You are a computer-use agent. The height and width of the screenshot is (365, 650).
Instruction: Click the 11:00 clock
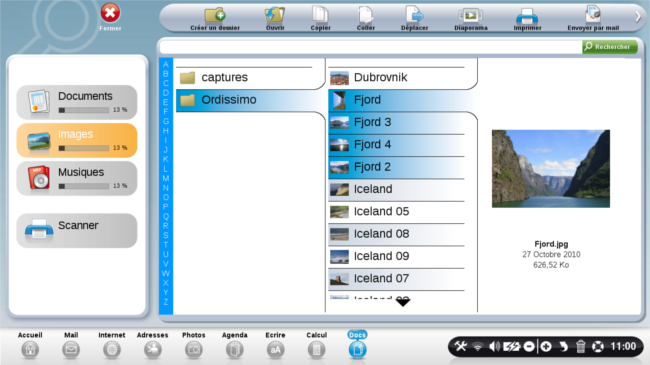tap(623, 346)
